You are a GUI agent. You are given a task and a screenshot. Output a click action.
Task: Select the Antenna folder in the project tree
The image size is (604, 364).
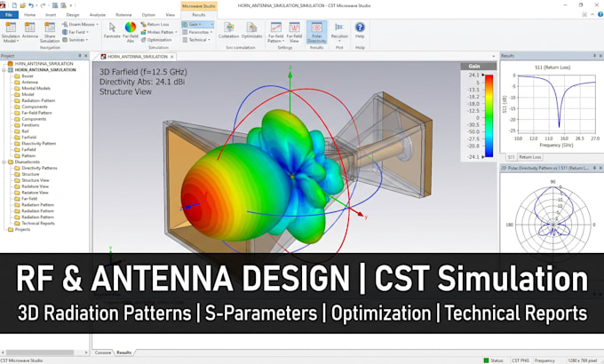coord(26,82)
